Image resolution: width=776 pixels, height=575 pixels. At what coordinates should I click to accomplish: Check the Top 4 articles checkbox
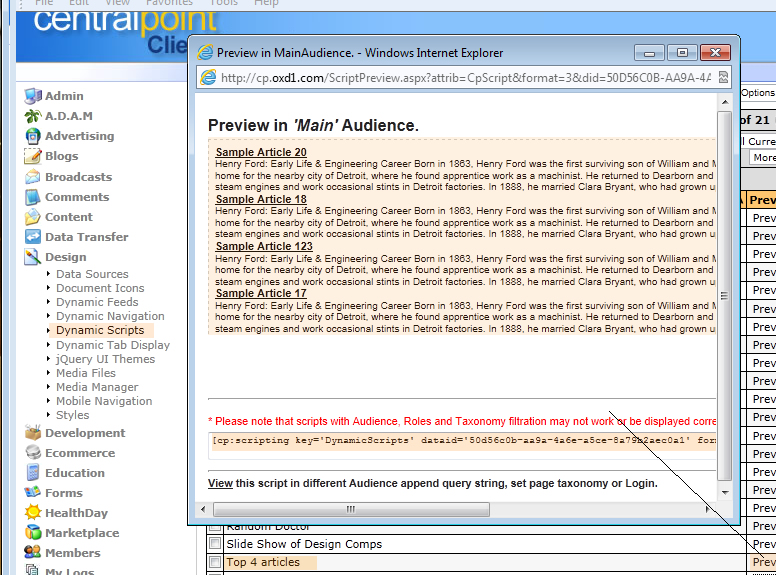(215, 562)
